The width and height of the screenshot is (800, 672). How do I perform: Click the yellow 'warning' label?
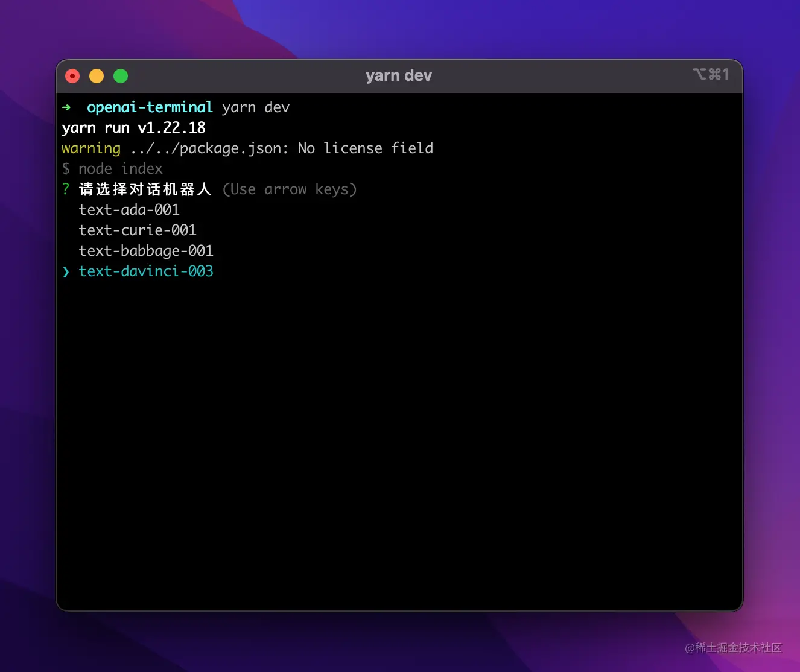91,148
